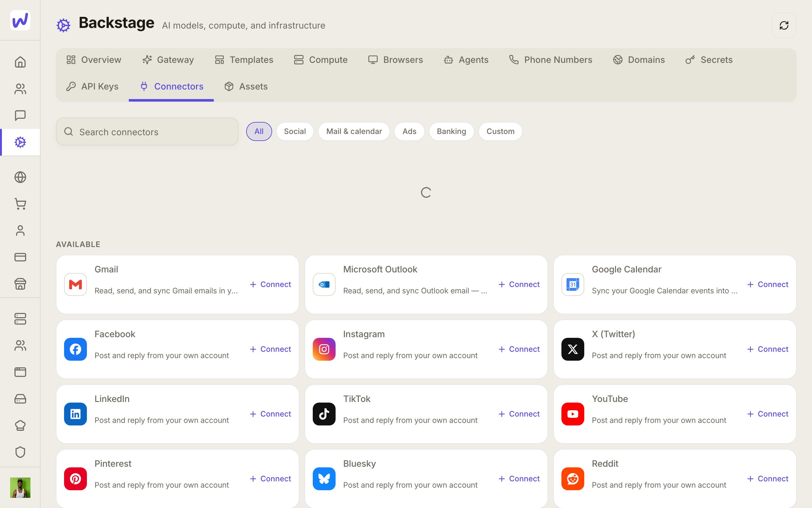Connect the Pinterest connector
The image size is (812, 508).
[271, 479]
